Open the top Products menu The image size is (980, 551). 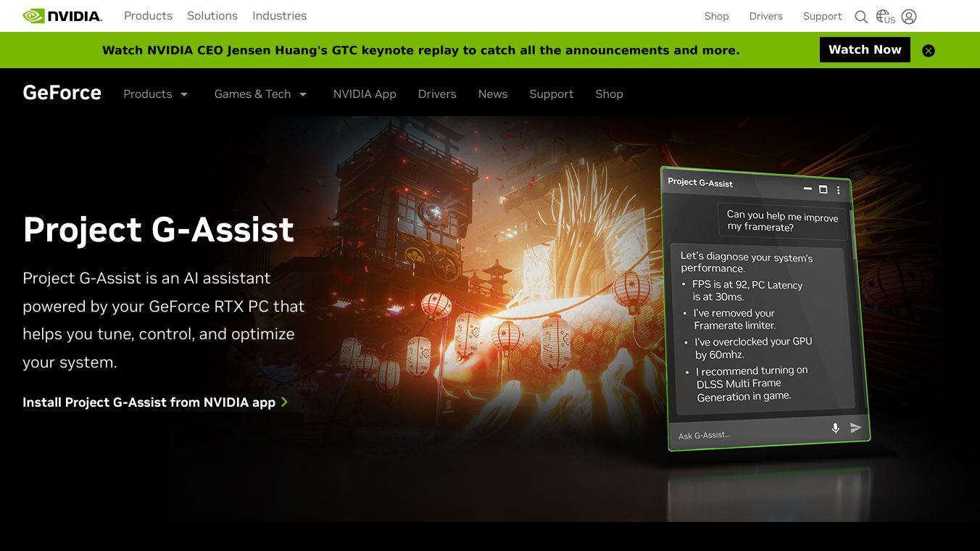pyautogui.click(x=148, y=16)
